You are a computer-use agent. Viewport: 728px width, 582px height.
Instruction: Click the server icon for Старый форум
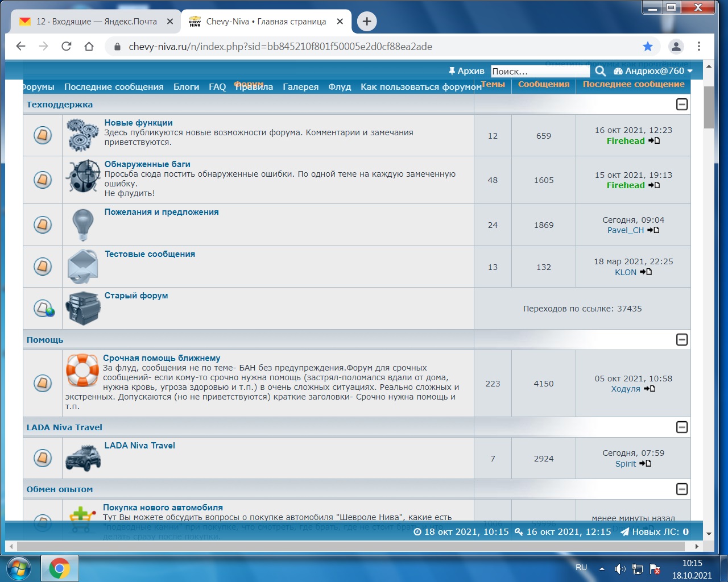(x=83, y=308)
